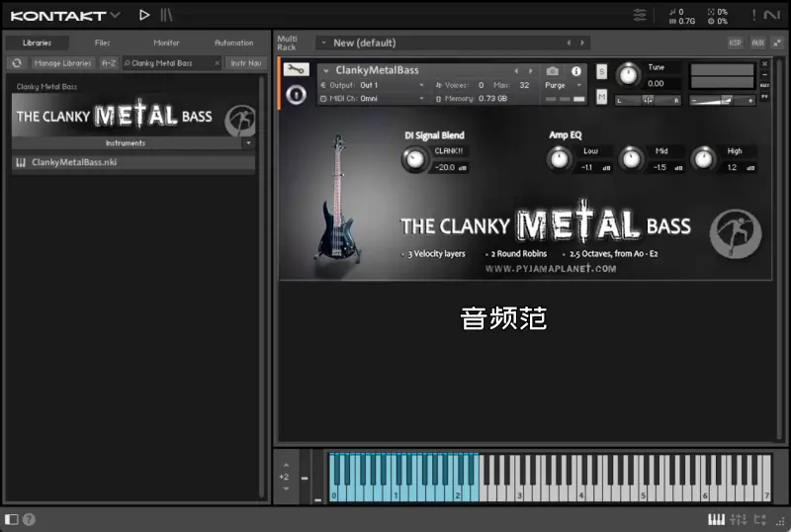
Task: Switch to the Automation tab
Action: click(234, 43)
